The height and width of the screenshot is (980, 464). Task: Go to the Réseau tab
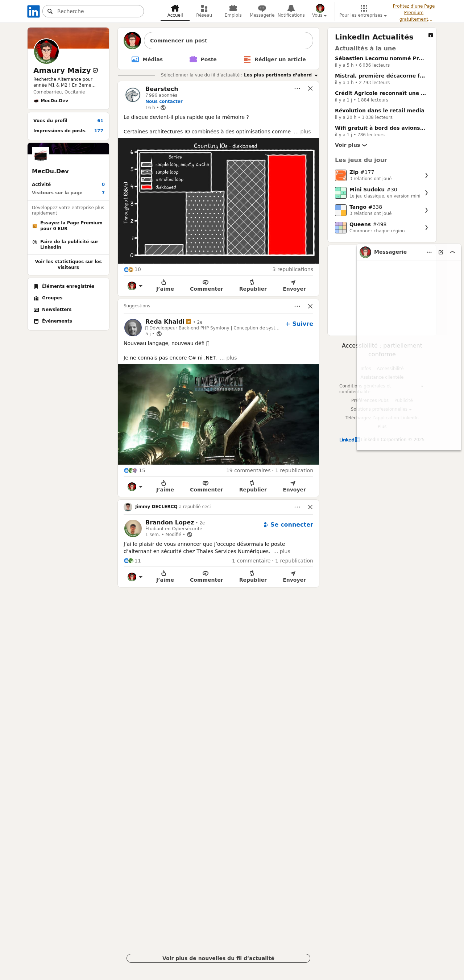click(x=204, y=11)
